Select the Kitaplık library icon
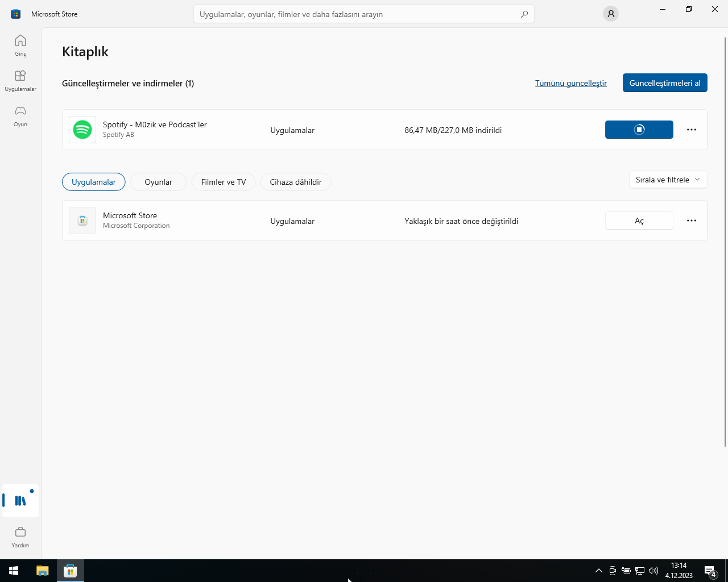728x582 pixels. (20, 501)
